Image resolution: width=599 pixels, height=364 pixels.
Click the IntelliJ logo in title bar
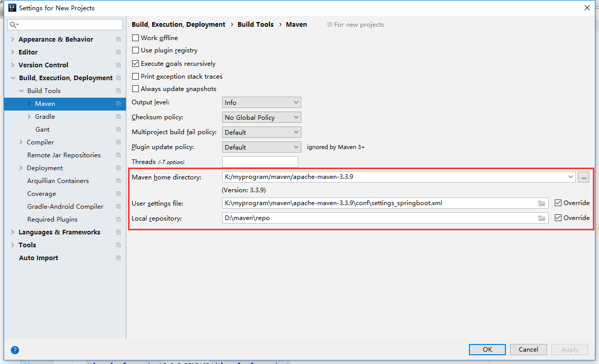12,8
